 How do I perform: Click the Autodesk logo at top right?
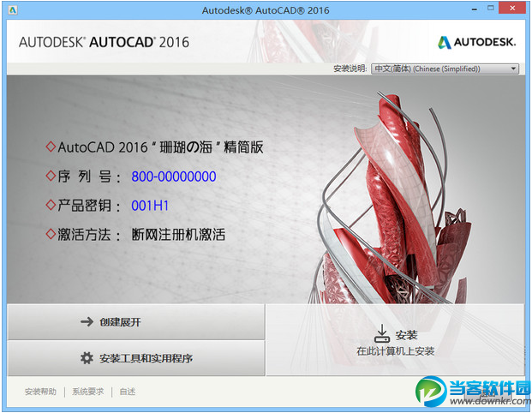coord(476,42)
